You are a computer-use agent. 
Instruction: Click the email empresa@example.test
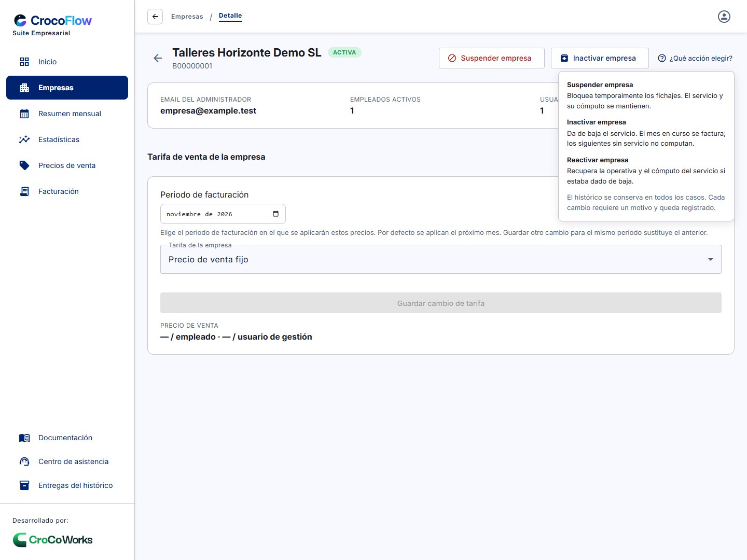coord(208,110)
